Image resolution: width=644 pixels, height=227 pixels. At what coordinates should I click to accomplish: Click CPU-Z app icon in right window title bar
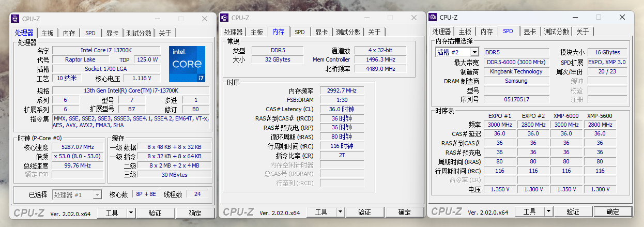click(x=433, y=17)
